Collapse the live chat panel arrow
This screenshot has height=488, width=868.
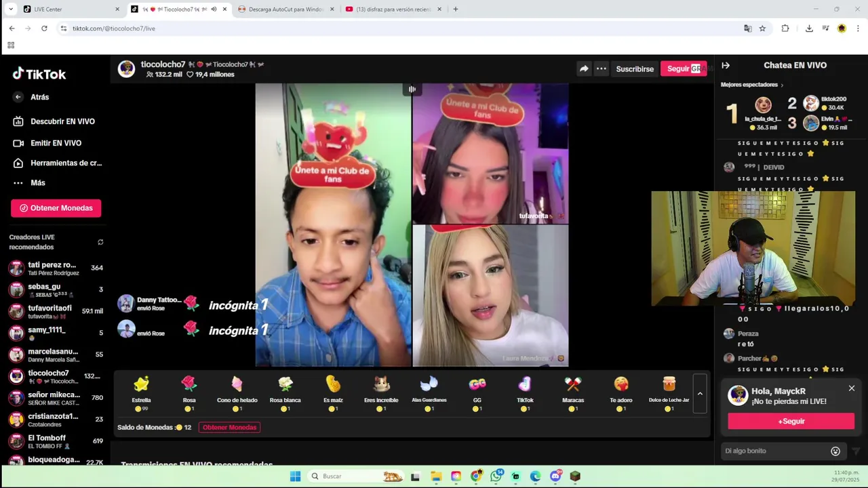726,66
